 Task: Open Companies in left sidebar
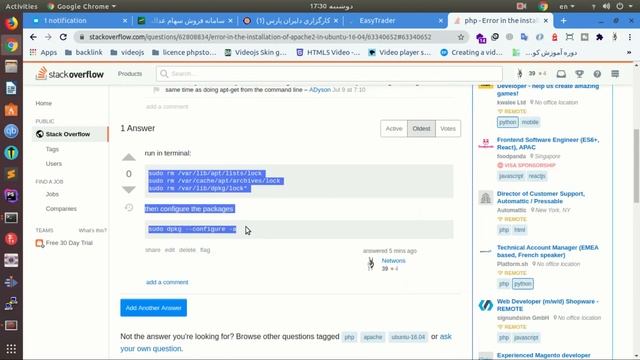(x=61, y=209)
